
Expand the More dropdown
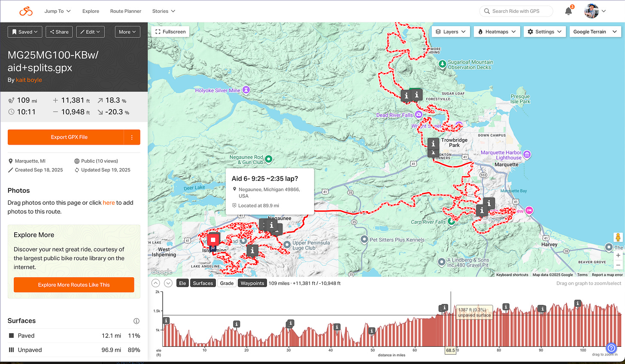(127, 32)
